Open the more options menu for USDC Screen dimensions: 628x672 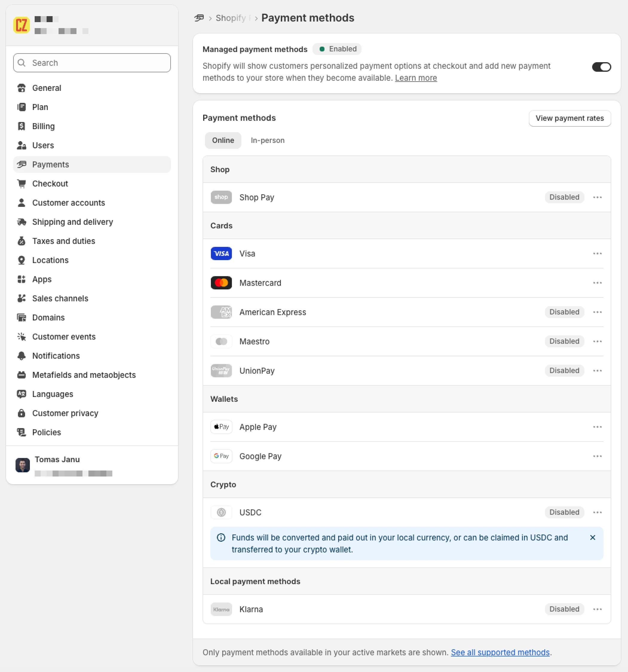pyautogui.click(x=597, y=512)
